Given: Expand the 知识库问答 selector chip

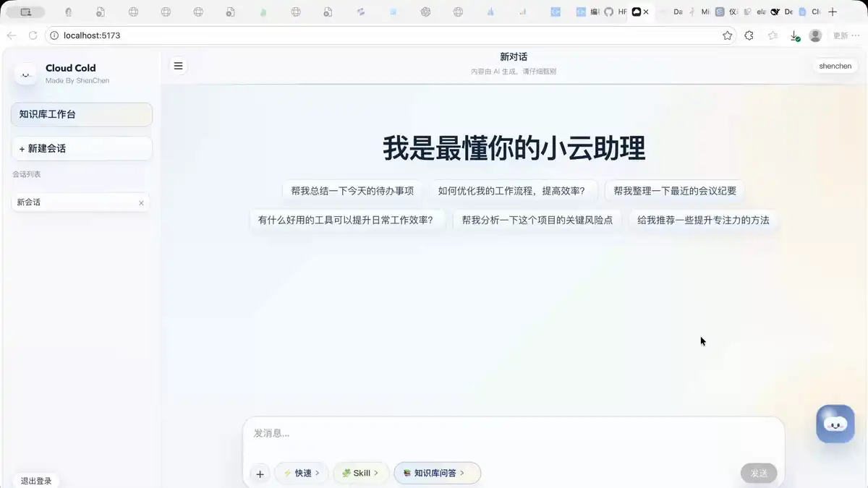Looking at the screenshot, I should tap(437, 473).
